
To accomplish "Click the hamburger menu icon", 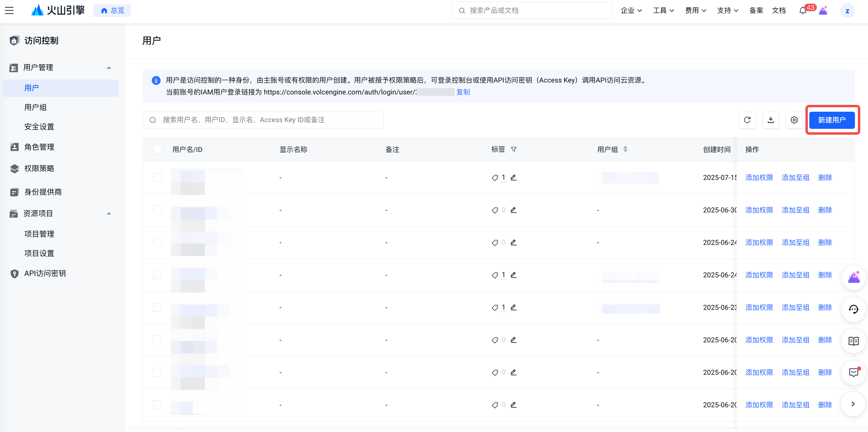I will pos(10,10).
